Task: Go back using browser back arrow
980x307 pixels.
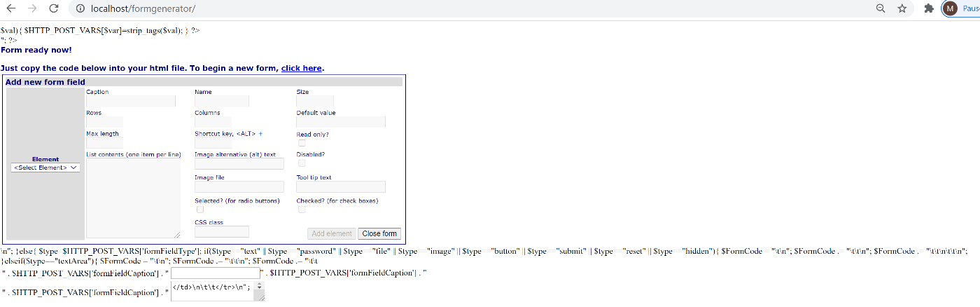Action: (x=10, y=8)
